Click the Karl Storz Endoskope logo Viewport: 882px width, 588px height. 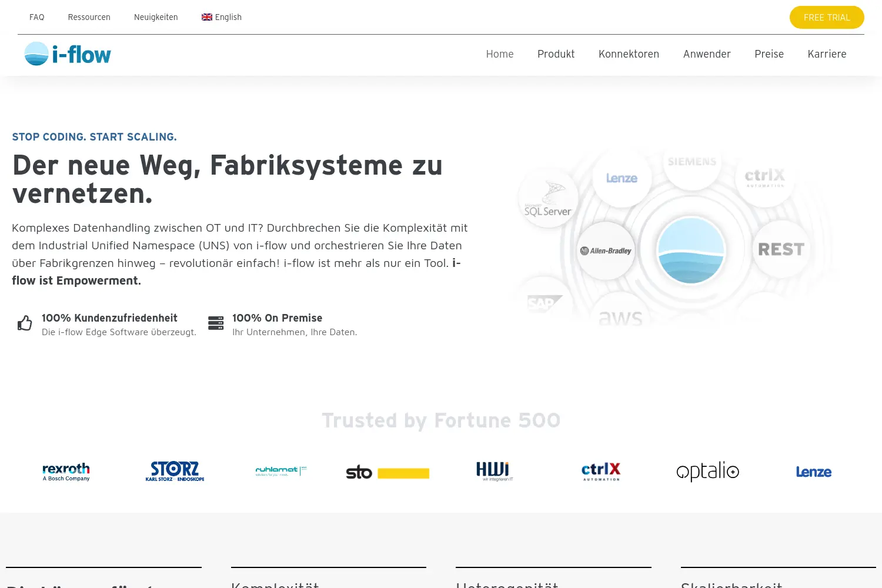175,472
